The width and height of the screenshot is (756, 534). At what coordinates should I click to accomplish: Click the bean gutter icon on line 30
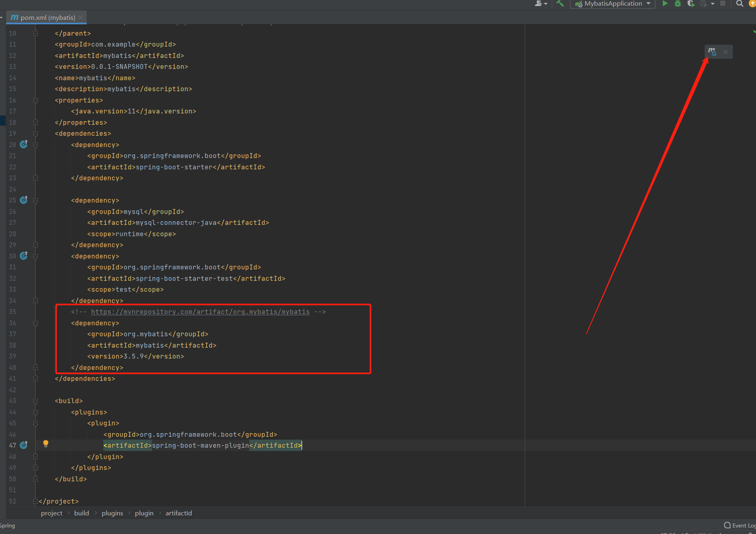[x=24, y=256]
